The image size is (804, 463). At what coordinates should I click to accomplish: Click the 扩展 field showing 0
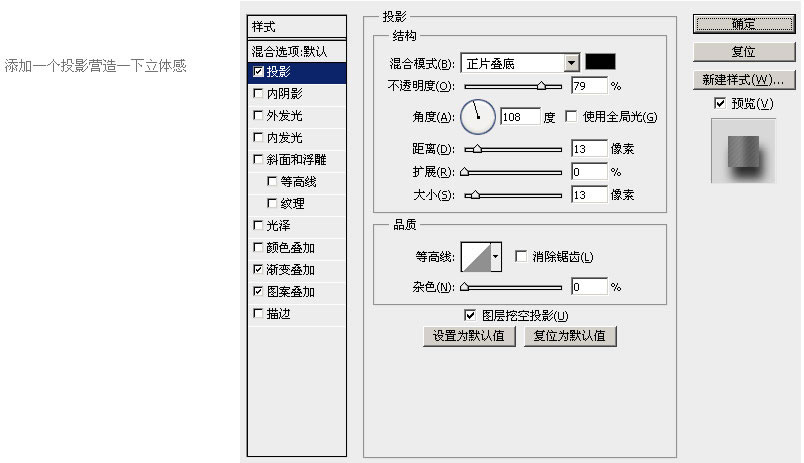coord(589,172)
